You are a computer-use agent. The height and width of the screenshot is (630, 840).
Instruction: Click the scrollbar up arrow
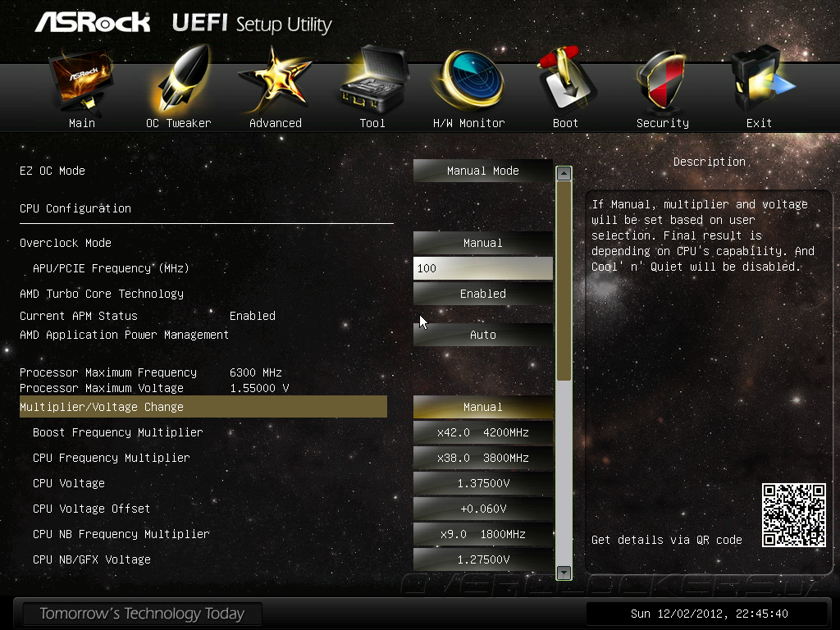(x=564, y=174)
